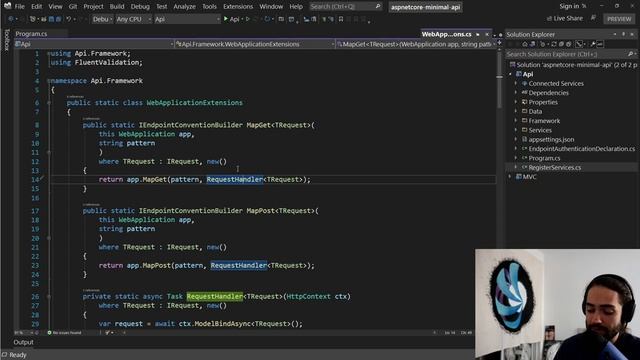Click the PREVIEW button
This screenshot has width=640, height=360.
point(619,19)
